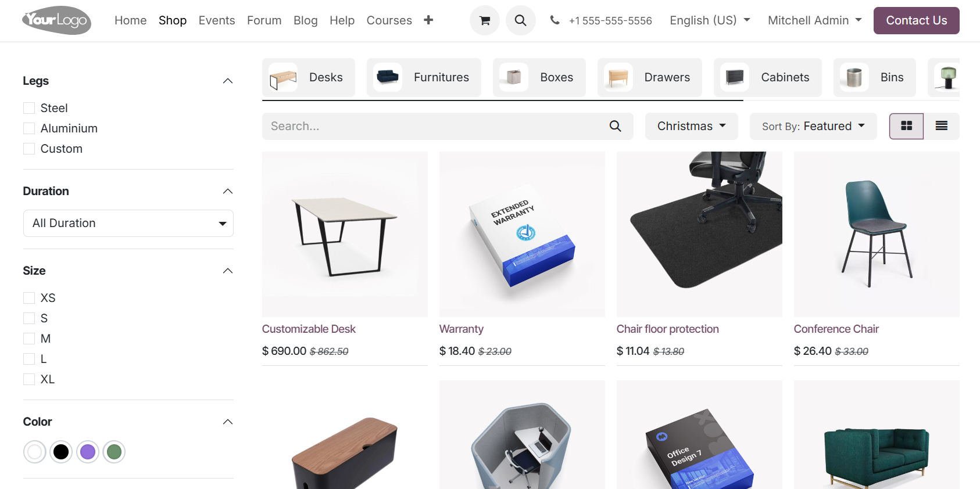
Task: Tick the Aluminium checkbox
Action: 29,128
